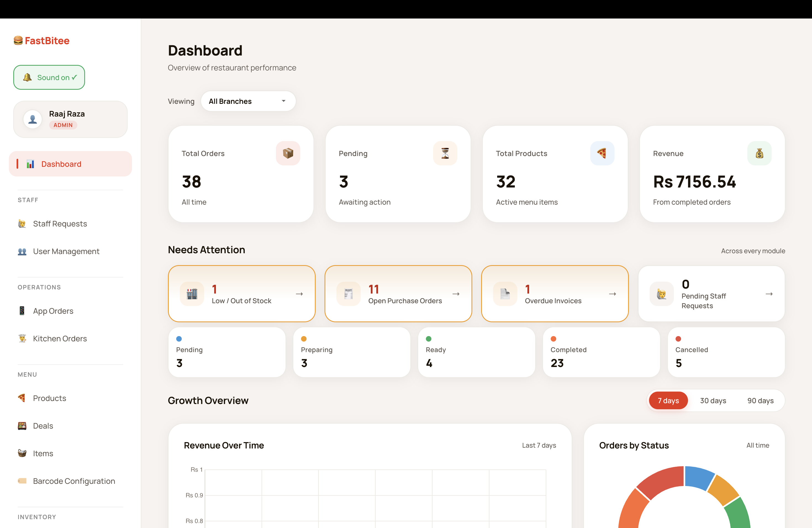Open Dashboard in the sidebar
Image resolution: width=812 pixels, height=528 pixels.
pyautogui.click(x=70, y=164)
